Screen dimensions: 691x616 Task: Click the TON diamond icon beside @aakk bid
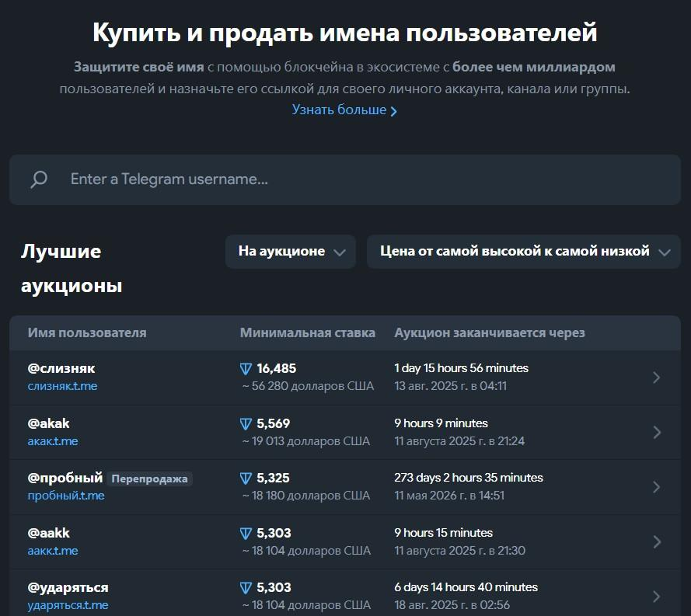245,533
